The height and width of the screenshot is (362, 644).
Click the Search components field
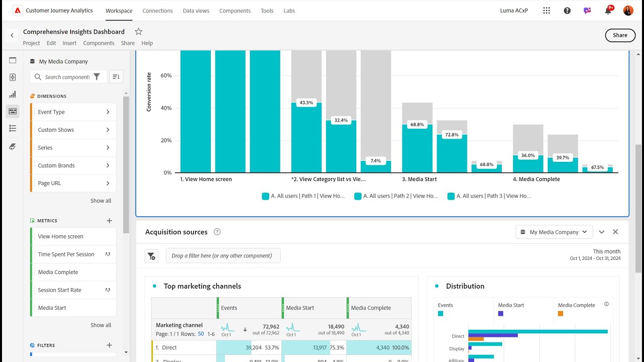coord(67,77)
